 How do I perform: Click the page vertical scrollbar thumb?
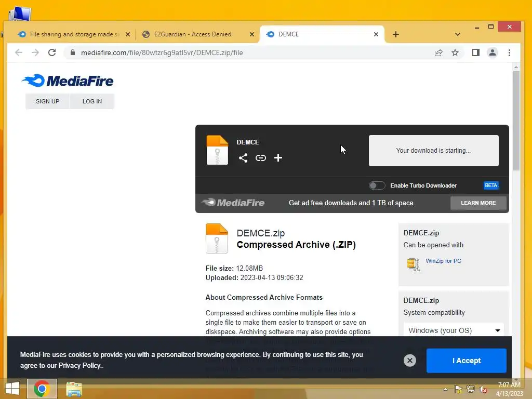coord(516,121)
